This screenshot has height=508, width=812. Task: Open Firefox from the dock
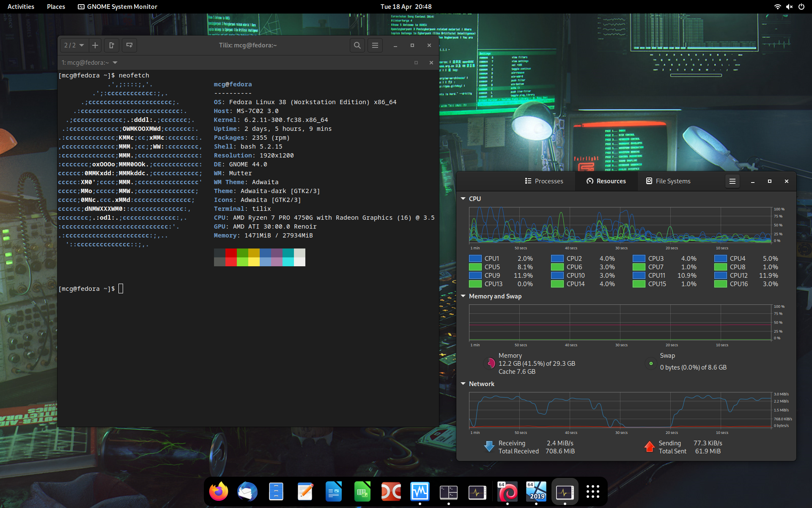click(x=219, y=491)
